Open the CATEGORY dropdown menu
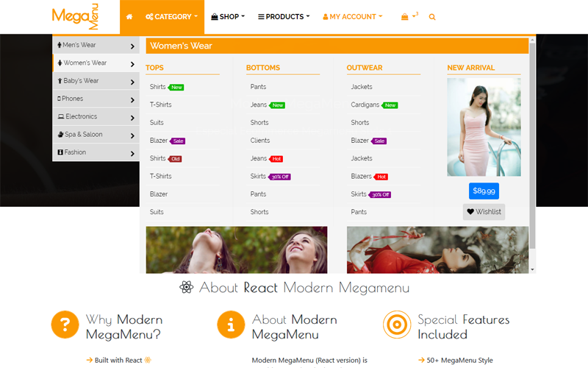This screenshot has width=588, height=368. (171, 17)
